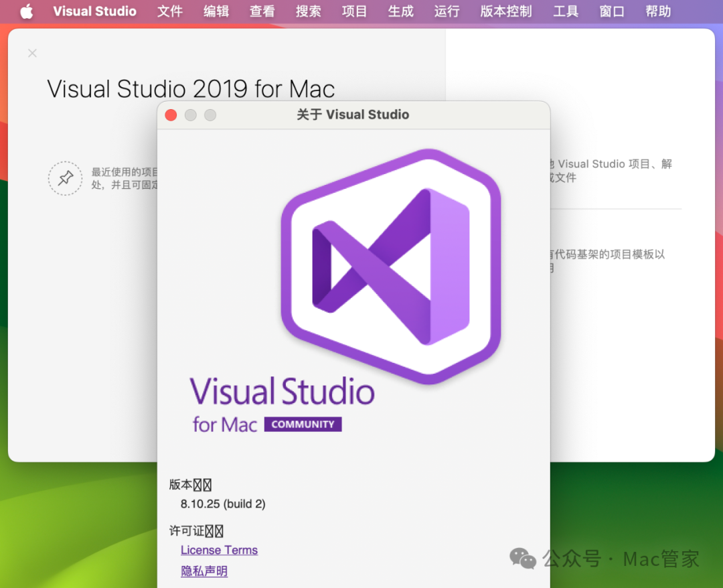Image resolution: width=723 pixels, height=588 pixels.
Task: Click the 许可证 section label
Action: click(x=196, y=531)
